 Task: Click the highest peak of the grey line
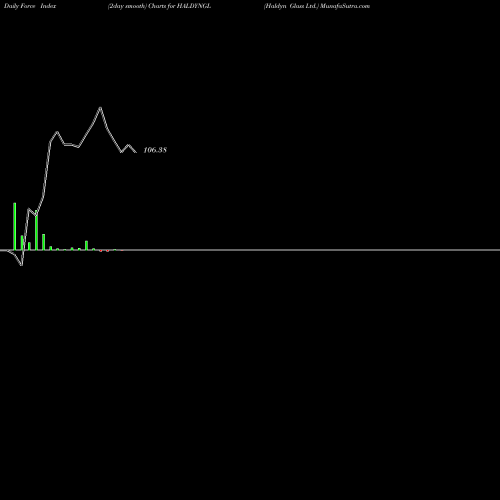(100, 108)
